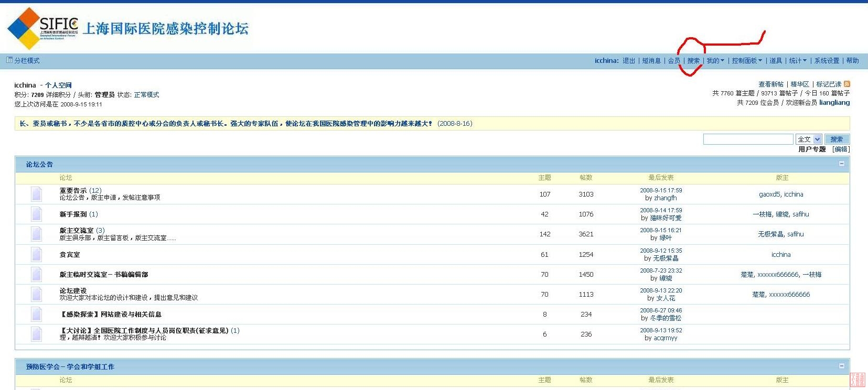Click post count 1254 for 贵宾室
Screen dimensions: 868x390
coord(586,254)
